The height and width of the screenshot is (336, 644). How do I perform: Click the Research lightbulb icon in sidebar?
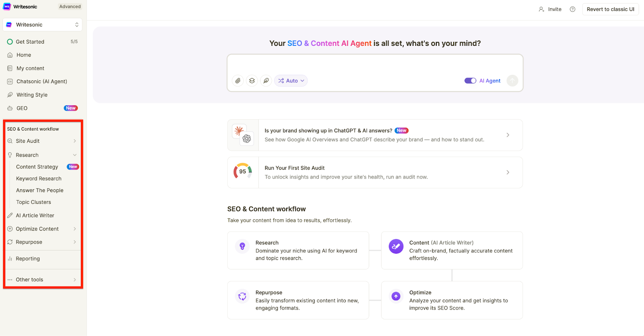[x=10, y=155]
